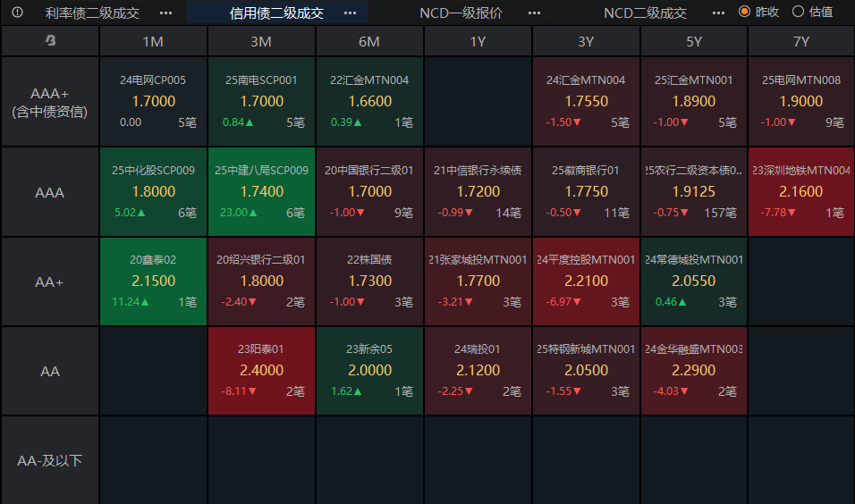Screen dimensions: 855x504
Task: Switch to the 利率债二级成交 tab
Action: tap(92, 13)
